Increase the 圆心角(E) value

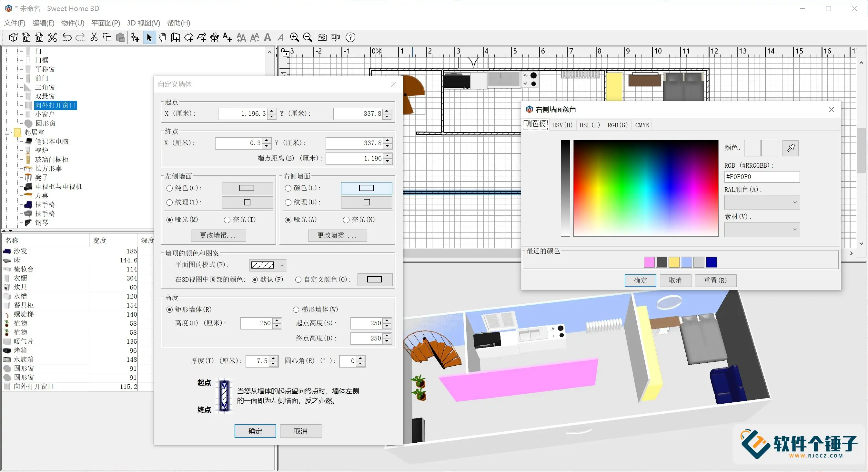(x=360, y=359)
